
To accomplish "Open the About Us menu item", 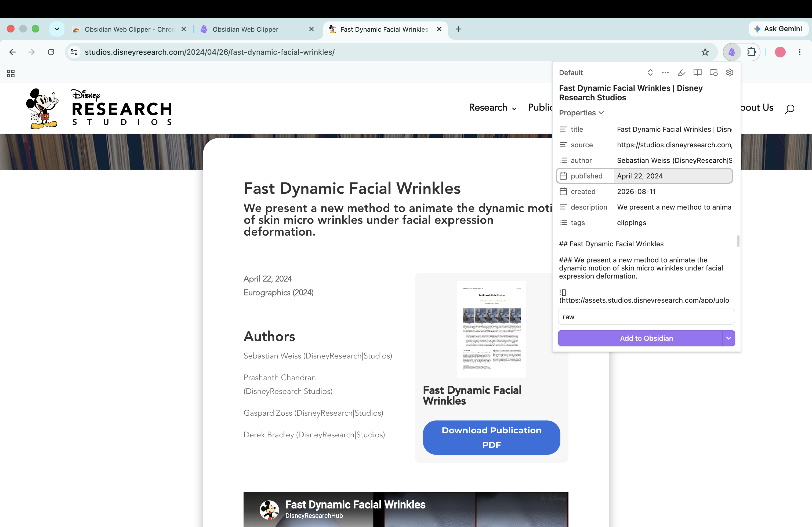I will coord(757,108).
